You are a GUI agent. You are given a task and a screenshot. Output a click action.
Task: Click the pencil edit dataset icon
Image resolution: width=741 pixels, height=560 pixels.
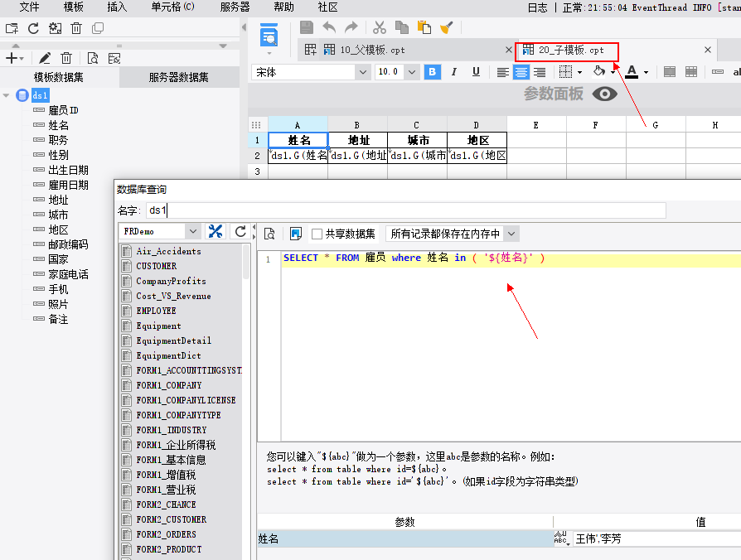pyautogui.click(x=45, y=58)
